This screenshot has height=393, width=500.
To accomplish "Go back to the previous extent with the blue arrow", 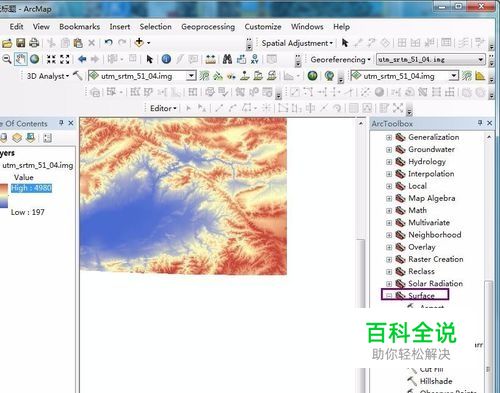I will coord(82,59).
